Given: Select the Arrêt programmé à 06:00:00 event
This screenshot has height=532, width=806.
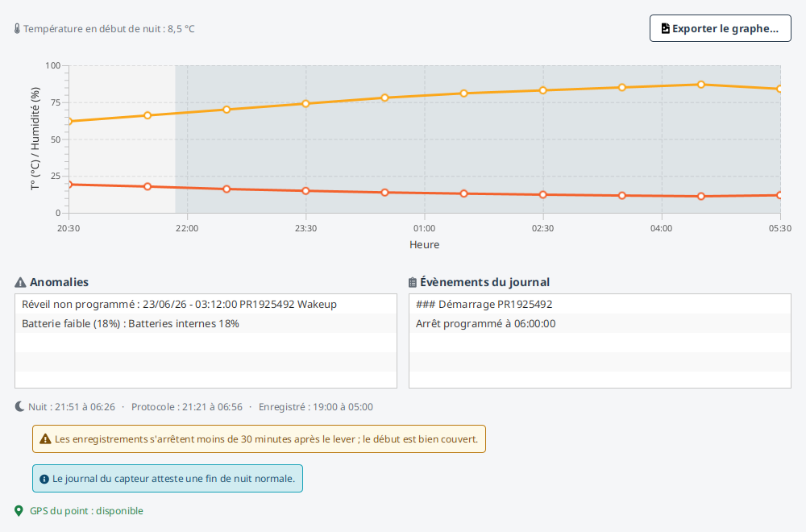Looking at the screenshot, I should click(600, 323).
